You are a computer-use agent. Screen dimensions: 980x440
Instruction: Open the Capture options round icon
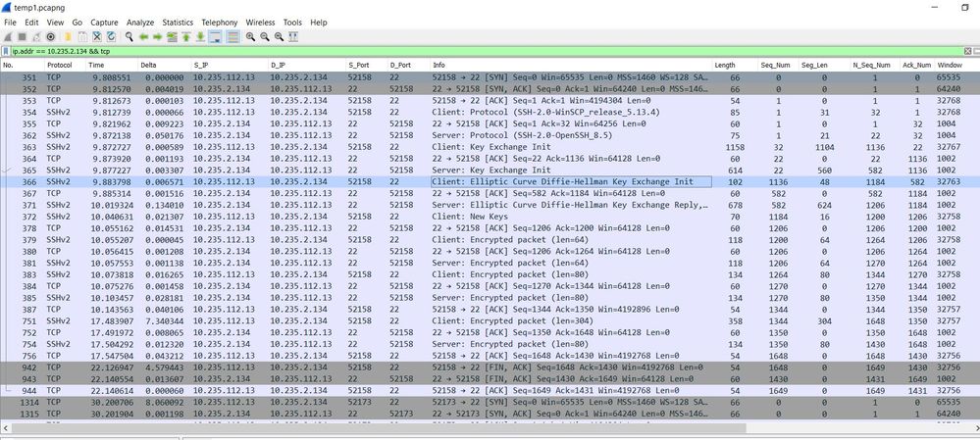tap(51, 37)
